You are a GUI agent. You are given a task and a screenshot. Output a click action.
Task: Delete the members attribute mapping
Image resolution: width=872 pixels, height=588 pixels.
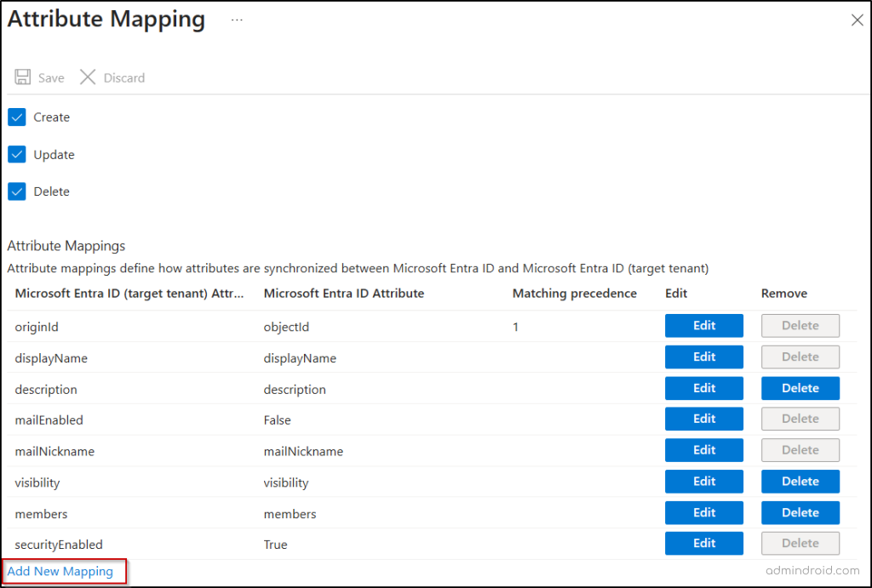pyautogui.click(x=800, y=512)
